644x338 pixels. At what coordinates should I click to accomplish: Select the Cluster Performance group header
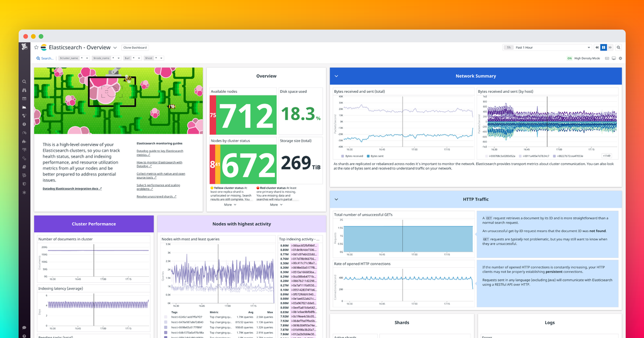94,224
